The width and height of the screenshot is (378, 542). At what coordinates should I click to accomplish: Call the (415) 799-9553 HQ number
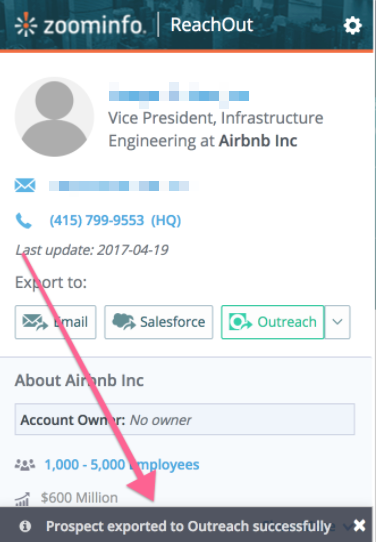[x=115, y=221]
